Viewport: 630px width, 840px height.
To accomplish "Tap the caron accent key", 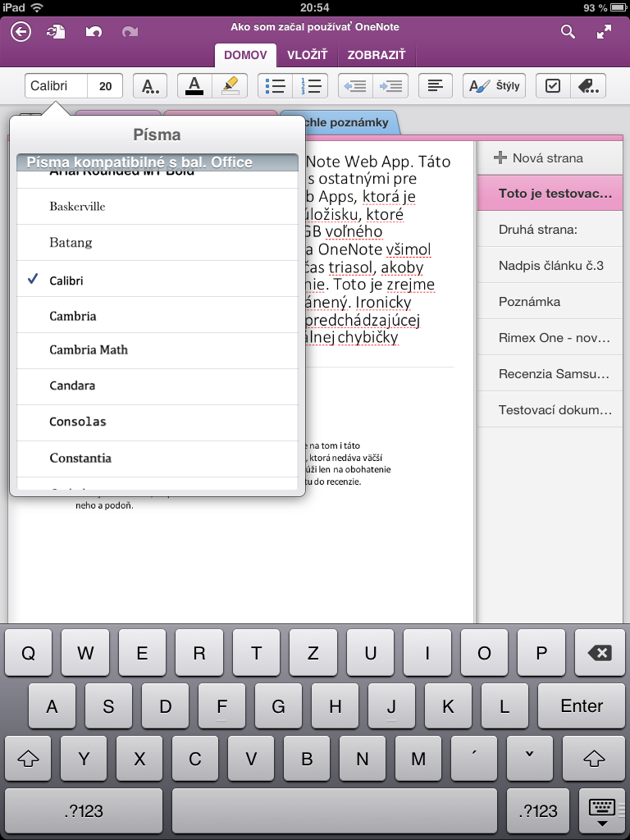I will coord(530,759).
